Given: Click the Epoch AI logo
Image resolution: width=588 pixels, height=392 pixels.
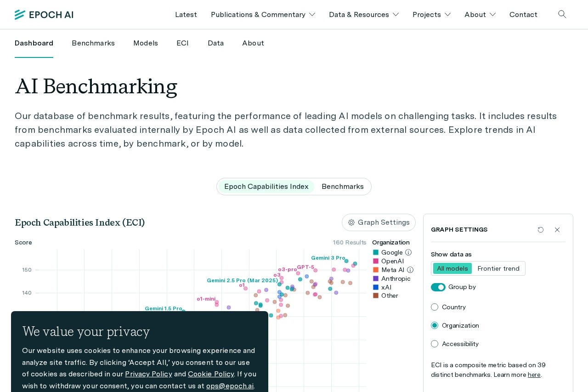Looking at the screenshot, I should coord(44,14).
